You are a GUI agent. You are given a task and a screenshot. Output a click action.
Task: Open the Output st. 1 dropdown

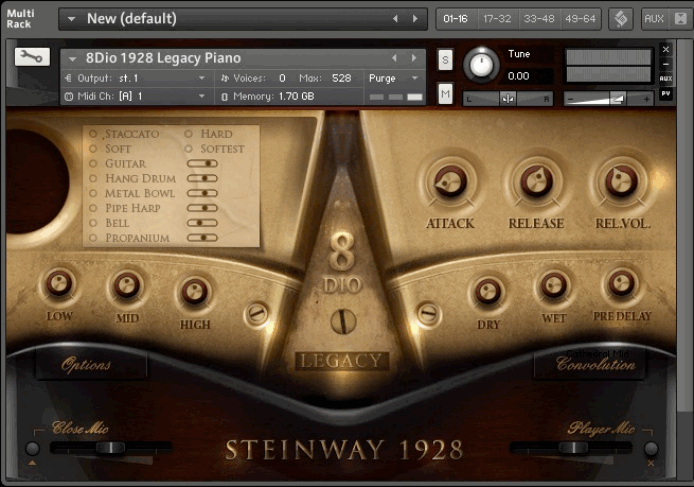click(x=137, y=78)
